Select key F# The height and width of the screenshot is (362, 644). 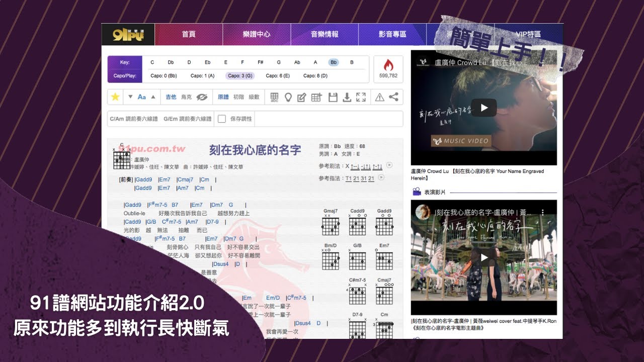click(x=261, y=62)
